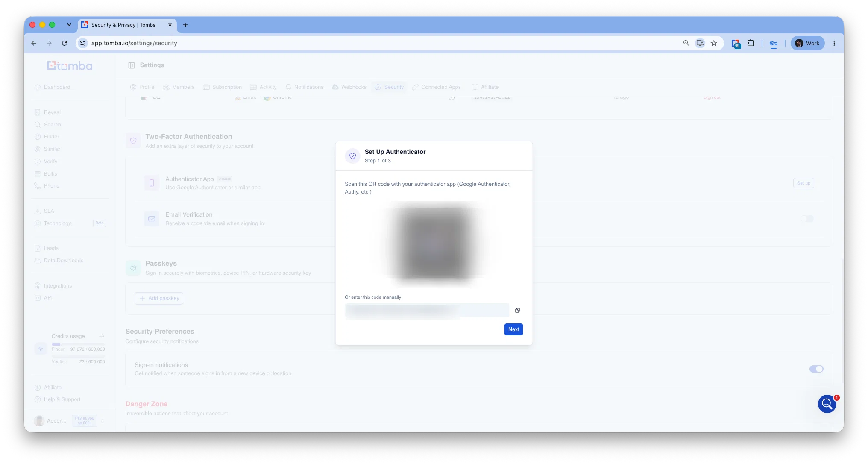Image resolution: width=868 pixels, height=464 pixels.
Task: Expand the tab search chevron
Action: tap(69, 25)
